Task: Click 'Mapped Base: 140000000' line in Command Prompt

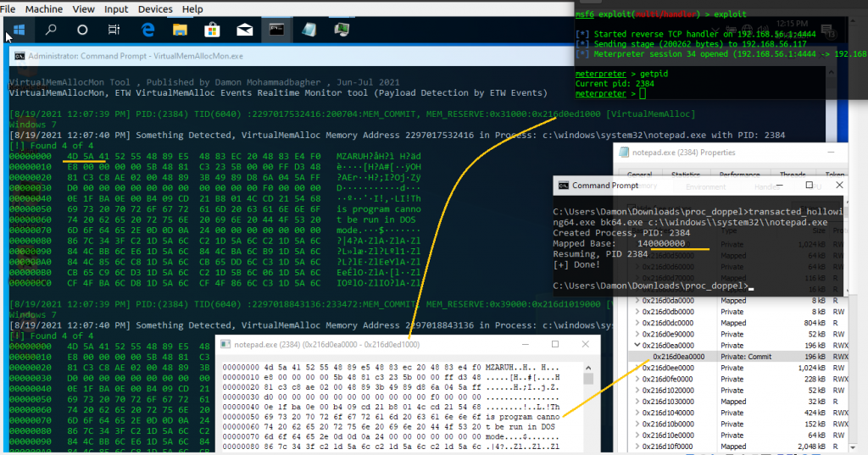Action: 619,243
